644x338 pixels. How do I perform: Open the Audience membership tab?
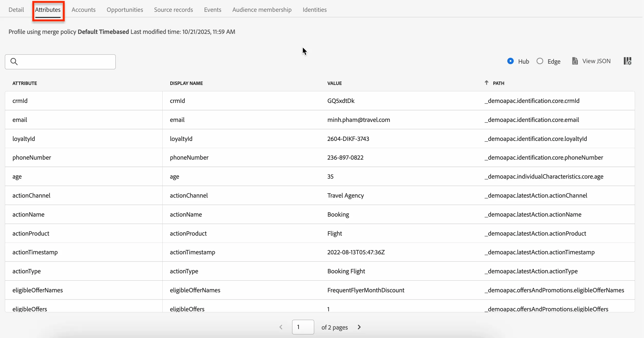click(262, 10)
